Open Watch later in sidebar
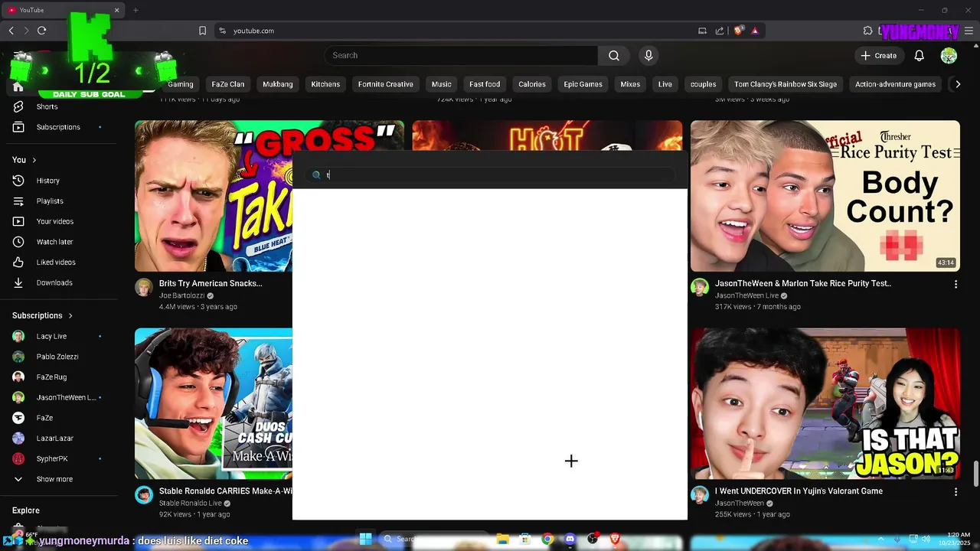The width and height of the screenshot is (980, 551). [54, 242]
